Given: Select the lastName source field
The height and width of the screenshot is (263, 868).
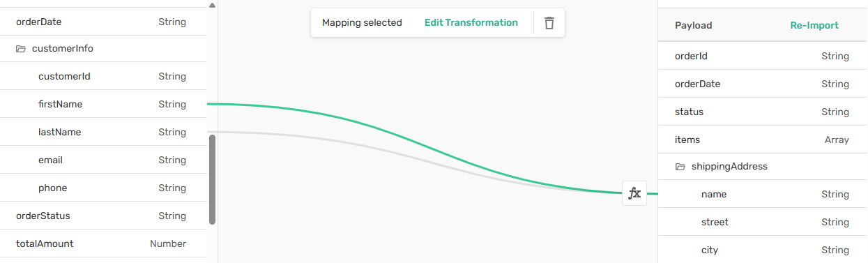Looking at the screenshot, I should [x=104, y=132].
